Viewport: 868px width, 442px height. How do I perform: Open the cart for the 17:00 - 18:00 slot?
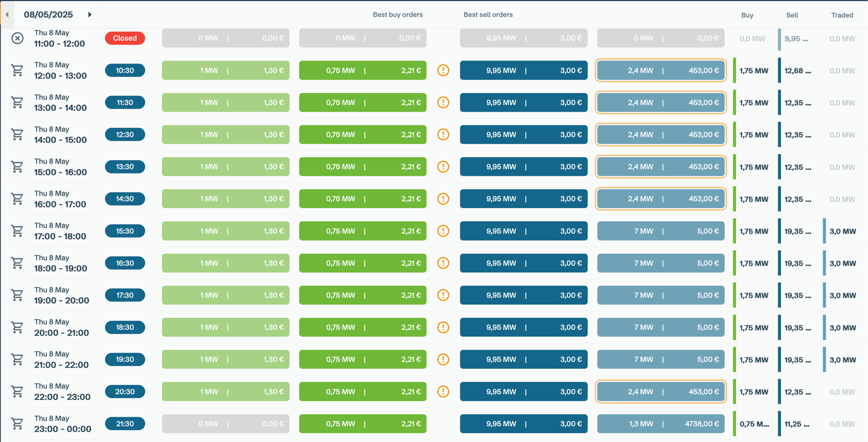[17, 231]
